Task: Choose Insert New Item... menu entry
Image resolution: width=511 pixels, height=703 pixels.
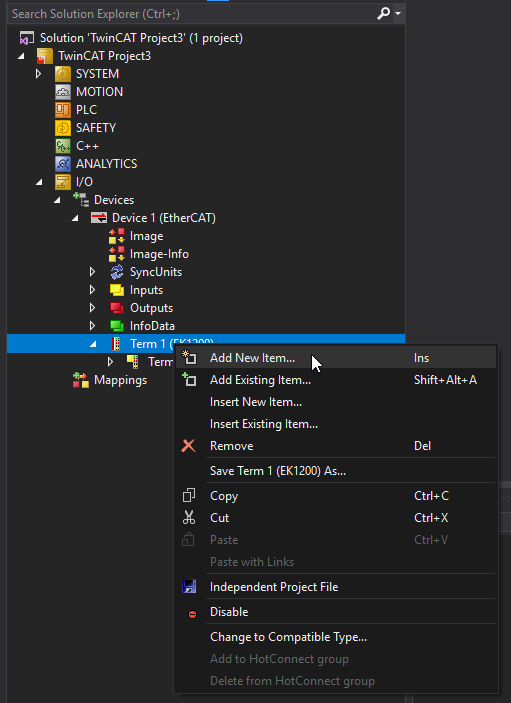Action: pos(336,402)
